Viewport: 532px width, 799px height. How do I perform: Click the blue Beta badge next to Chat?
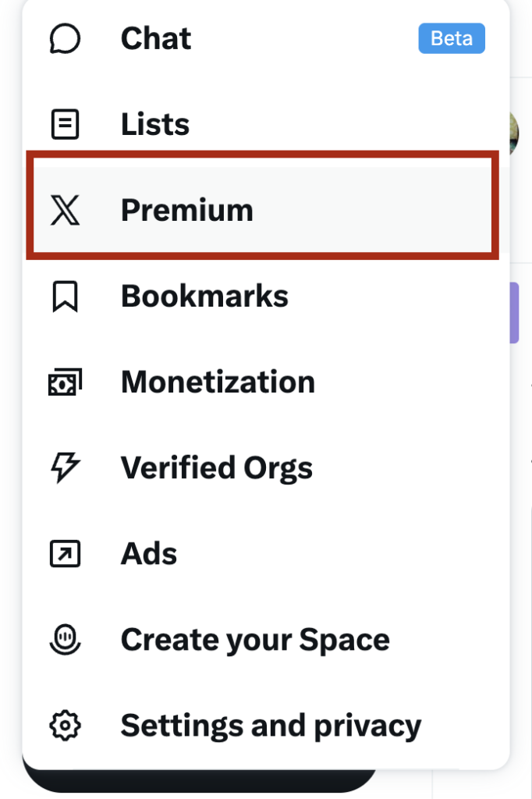[x=452, y=38]
